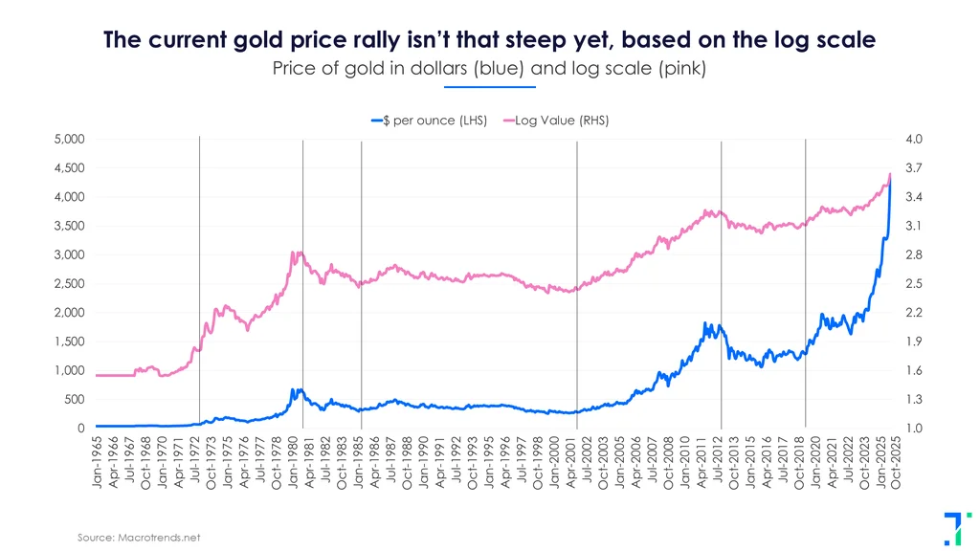The image size is (980, 551).
Task: Open the Macrotrends.net source link
Action: [139, 538]
